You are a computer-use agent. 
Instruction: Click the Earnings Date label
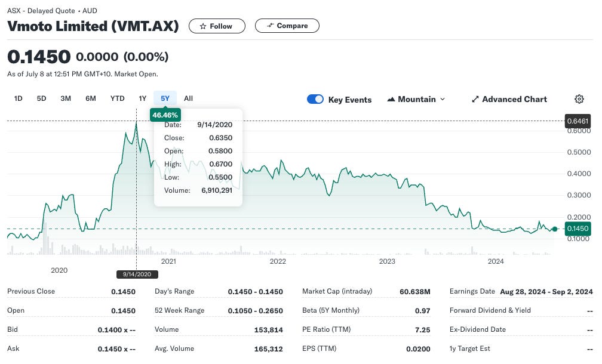point(472,292)
